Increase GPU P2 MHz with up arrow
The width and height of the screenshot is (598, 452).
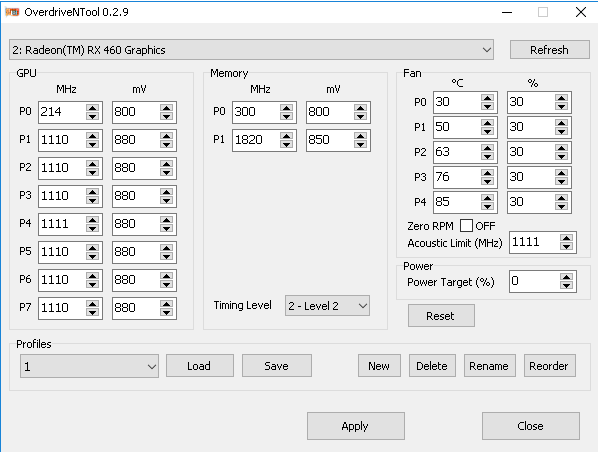[x=92, y=163]
